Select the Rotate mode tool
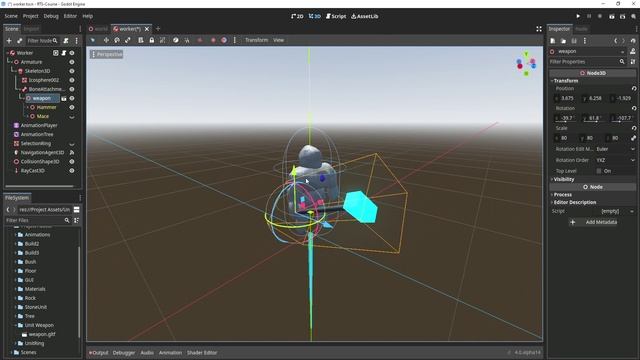Screen dimensions: 640x360 point(117,40)
